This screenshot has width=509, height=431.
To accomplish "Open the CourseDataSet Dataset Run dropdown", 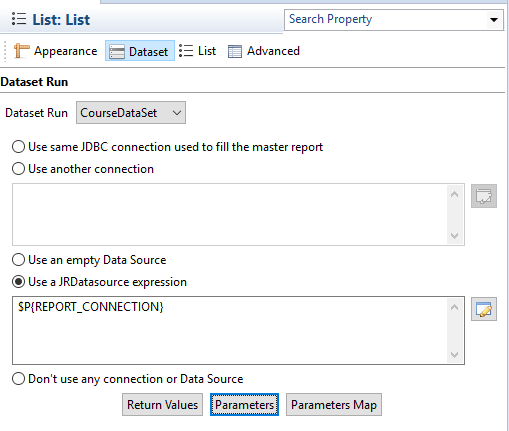I will point(131,113).
